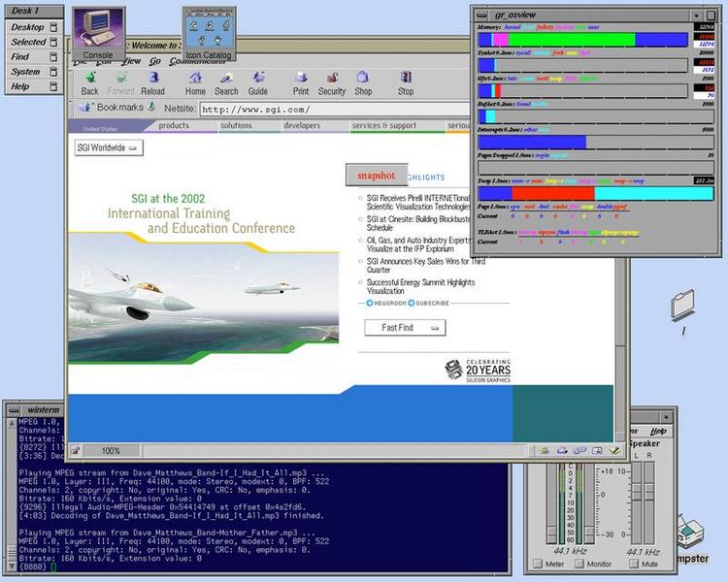Image resolution: width=728 pixels, height=582 pixels.
Task: Tear off the Desktop toolchest menu
Action: pos(53,27)
